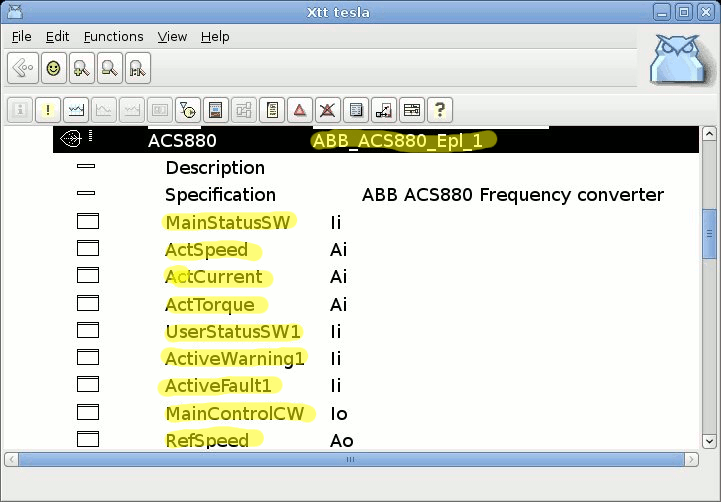Click the ABB_ACS880_Epl_1 class name
This screenshot has height=502, width=721.
tap(398, 141)
